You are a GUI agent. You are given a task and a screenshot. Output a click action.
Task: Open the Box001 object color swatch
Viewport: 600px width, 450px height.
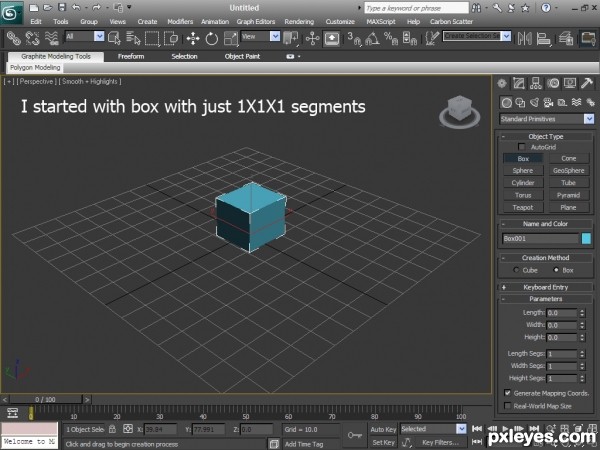(586, 238)
